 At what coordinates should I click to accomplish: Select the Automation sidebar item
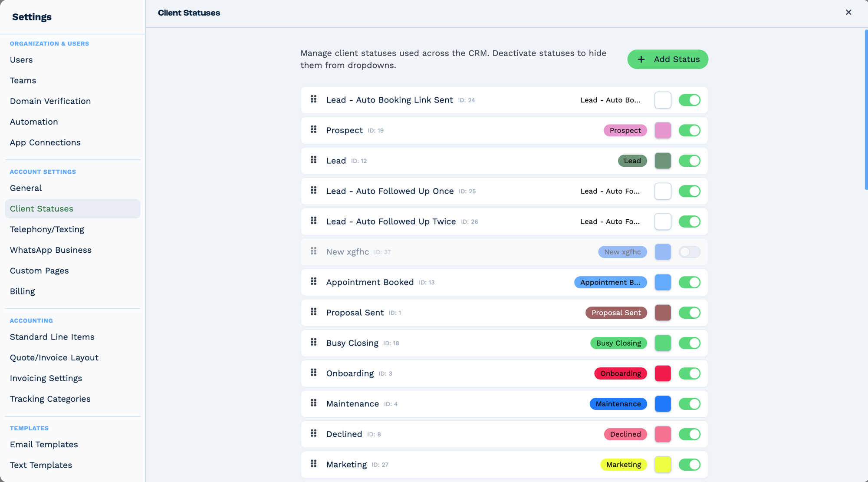click(x=72, y=122)
